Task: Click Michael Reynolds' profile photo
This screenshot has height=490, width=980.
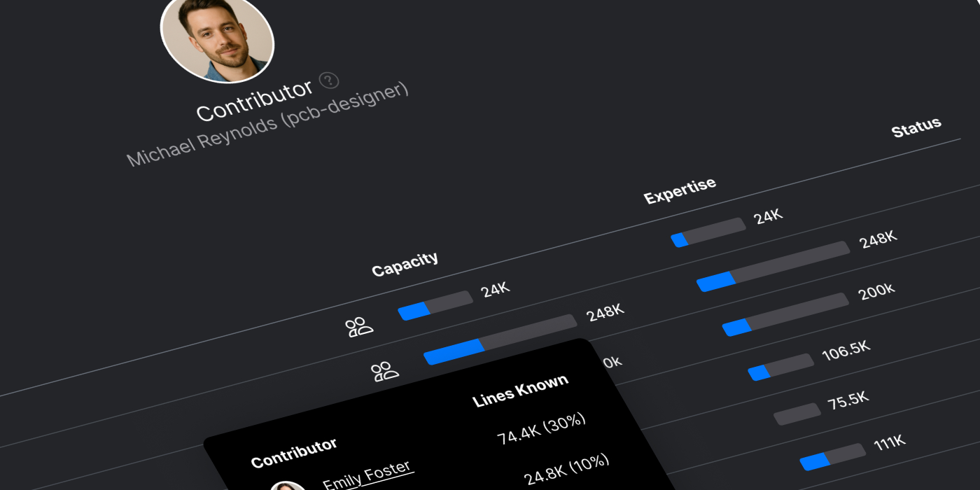Action: [217, 36]
